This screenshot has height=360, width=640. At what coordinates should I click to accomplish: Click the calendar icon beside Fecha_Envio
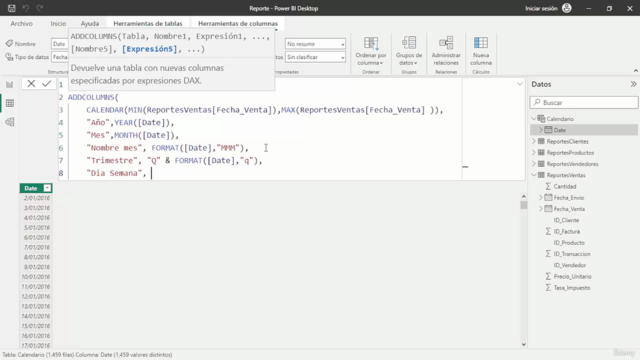(x=549, y=198)
